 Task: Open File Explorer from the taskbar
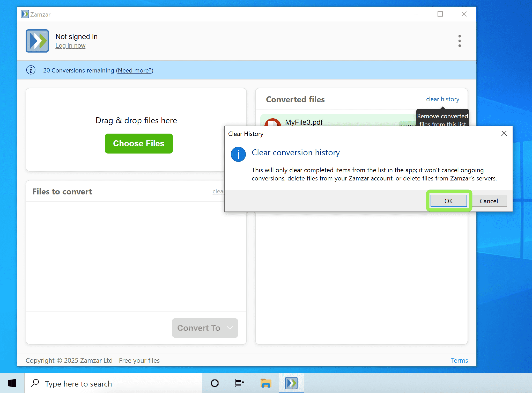click(265, 383)
